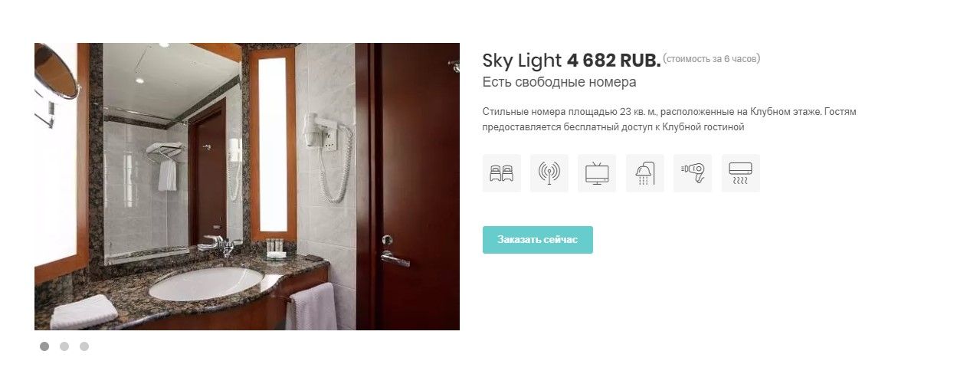Click the twin beds amenity icon
This screenshot has width=980, height=374.
click(x=501, y=173)
